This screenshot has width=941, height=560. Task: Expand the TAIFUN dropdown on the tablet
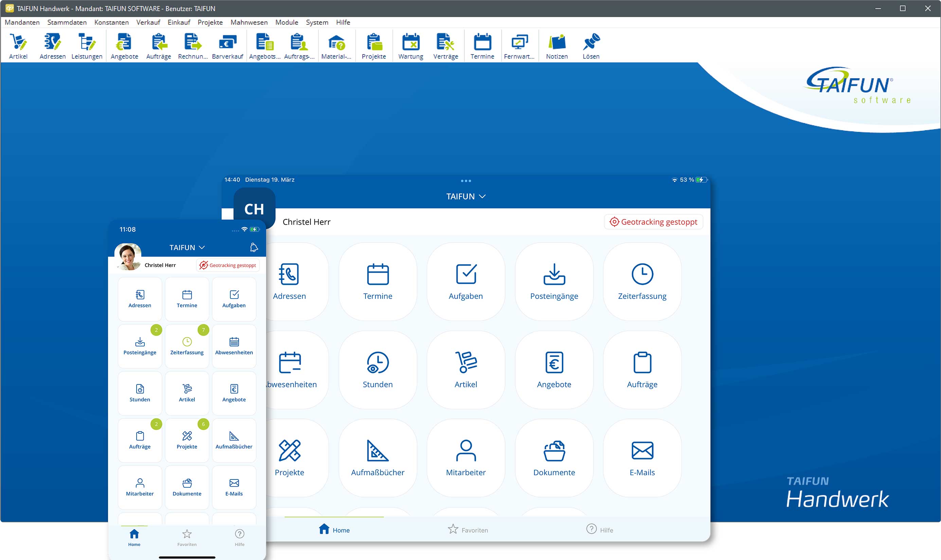point(466,196)
